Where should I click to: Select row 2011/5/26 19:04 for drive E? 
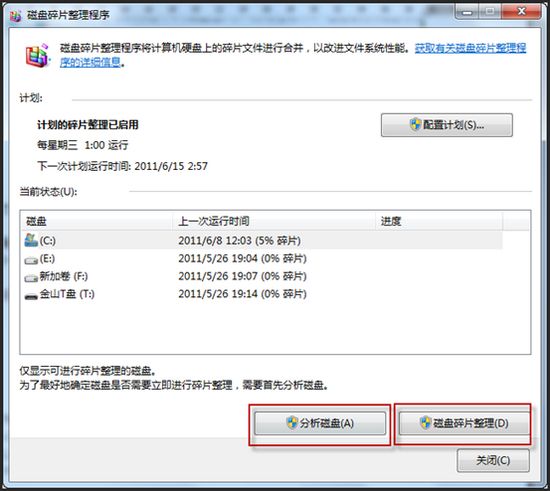pyautogui.click(x=262, y=259)
